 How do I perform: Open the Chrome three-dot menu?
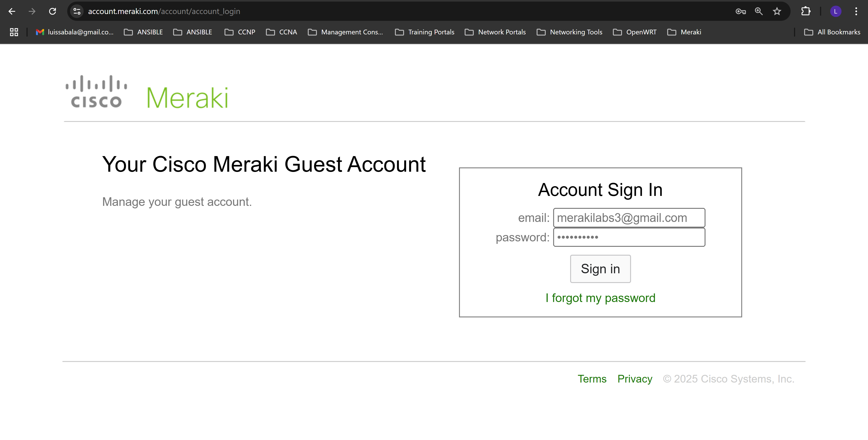pos(856,12)
